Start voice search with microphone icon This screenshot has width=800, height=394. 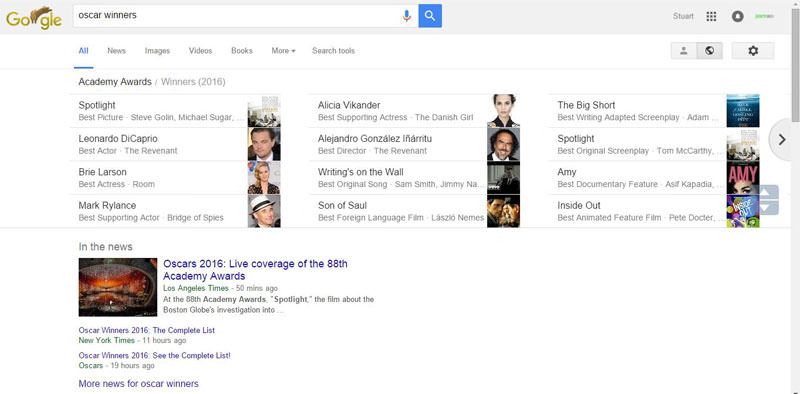[x=406, y=16]
